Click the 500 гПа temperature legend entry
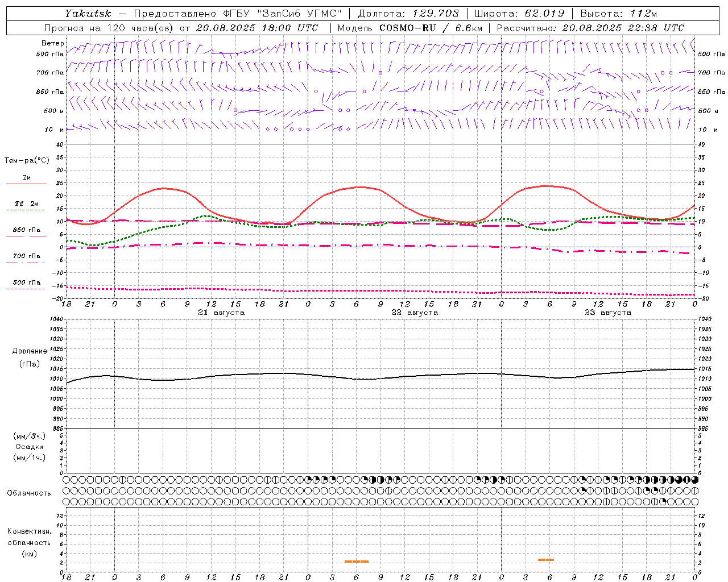Viewport: 728px width, 582px height. click(x=26, y=284)
